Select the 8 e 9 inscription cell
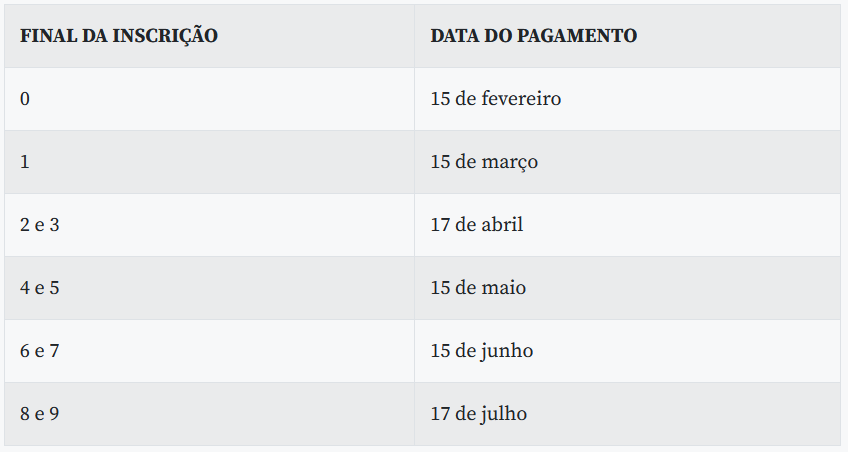This screenshot has width=848, height=452. 209,414
